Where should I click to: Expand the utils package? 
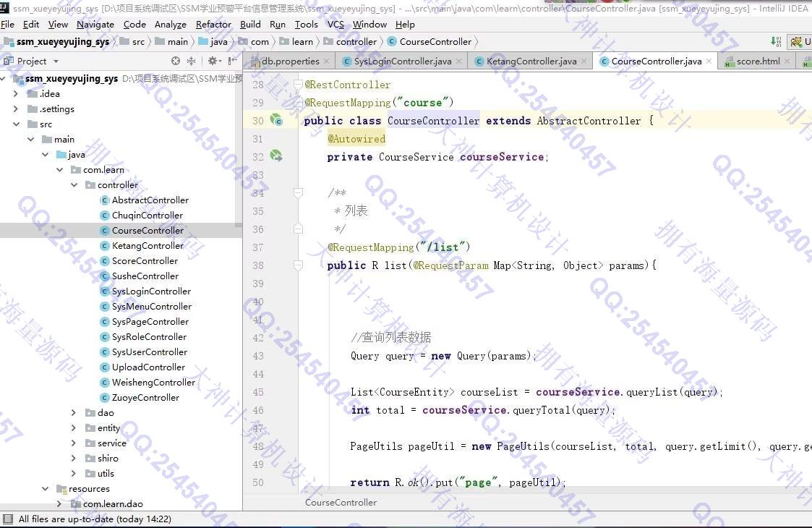[x=74, y=474]
